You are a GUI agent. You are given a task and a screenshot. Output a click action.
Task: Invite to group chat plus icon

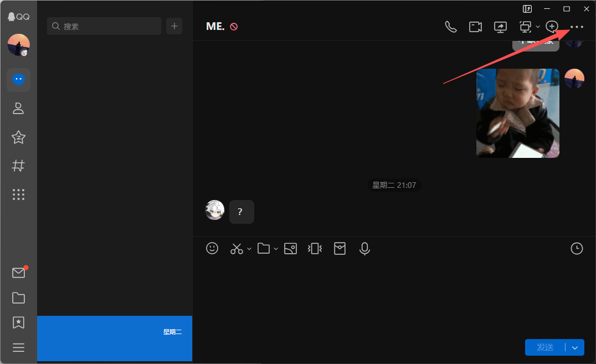552,26
